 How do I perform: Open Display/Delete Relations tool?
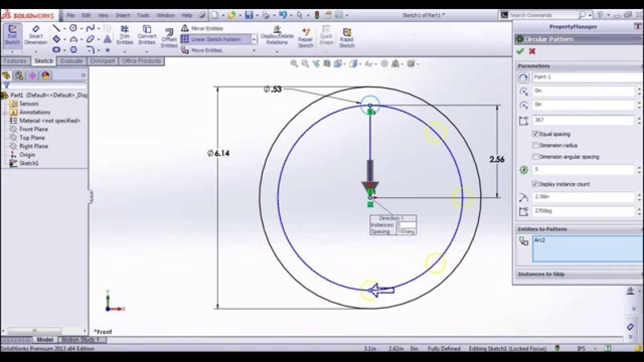coord(277,35)
